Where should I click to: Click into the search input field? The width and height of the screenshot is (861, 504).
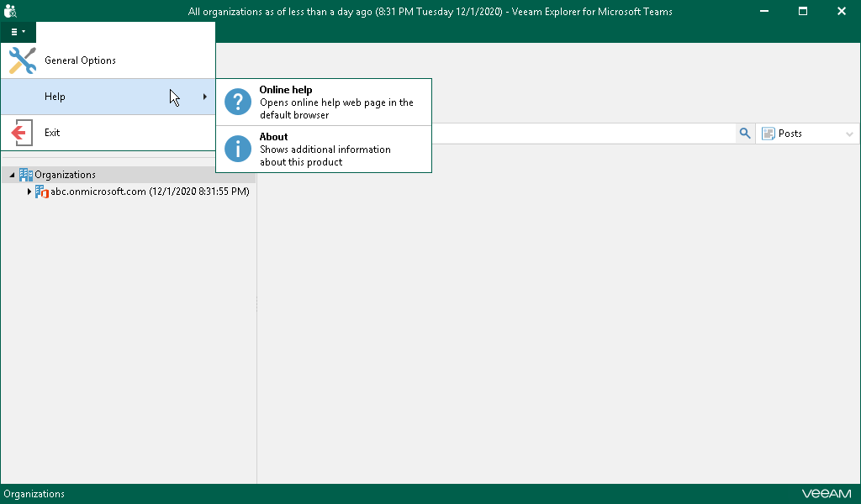pos(584,134)
